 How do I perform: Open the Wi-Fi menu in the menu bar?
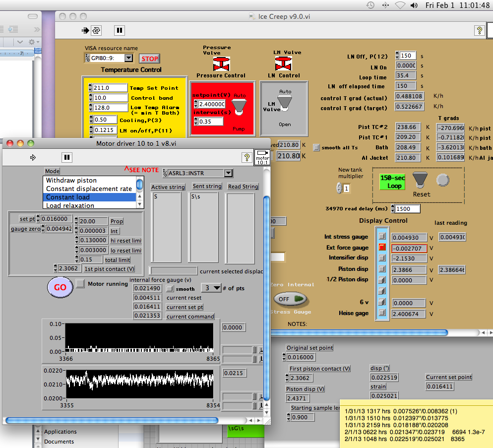pos(400,5)
